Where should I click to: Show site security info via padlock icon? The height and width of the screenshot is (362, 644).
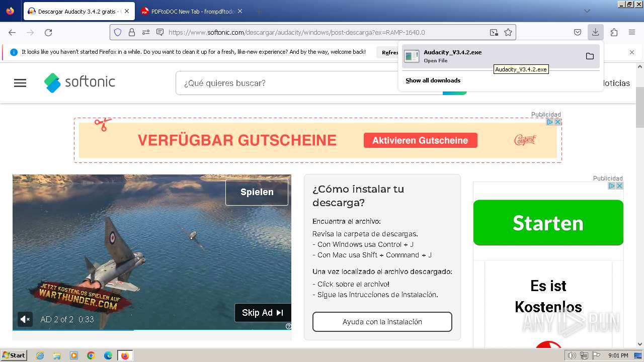[x=132, y=32]
